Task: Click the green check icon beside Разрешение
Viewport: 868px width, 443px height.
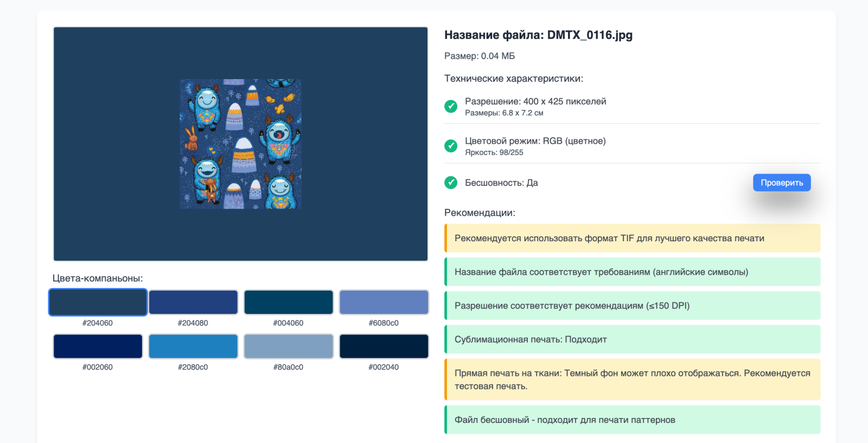Action: tap(451, 106)
